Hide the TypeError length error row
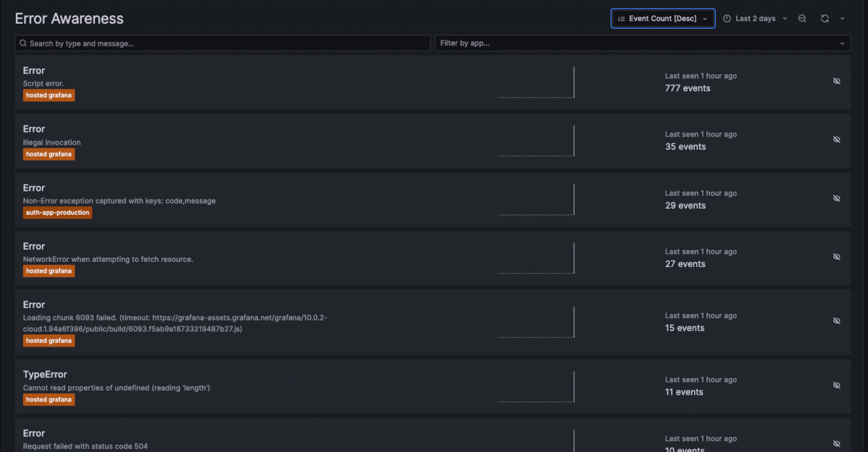This screenshot has width=868, height=452. click(x=836, y=386)
